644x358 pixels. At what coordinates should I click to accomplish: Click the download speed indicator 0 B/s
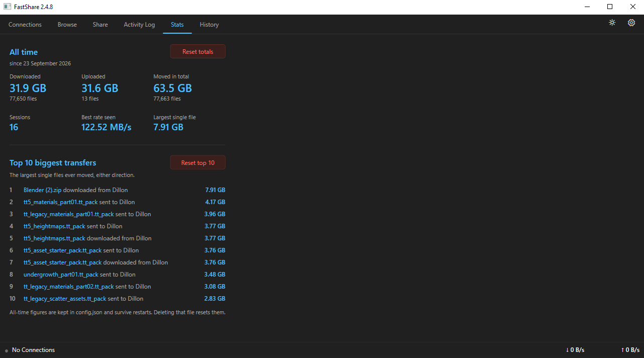[575, 350]
